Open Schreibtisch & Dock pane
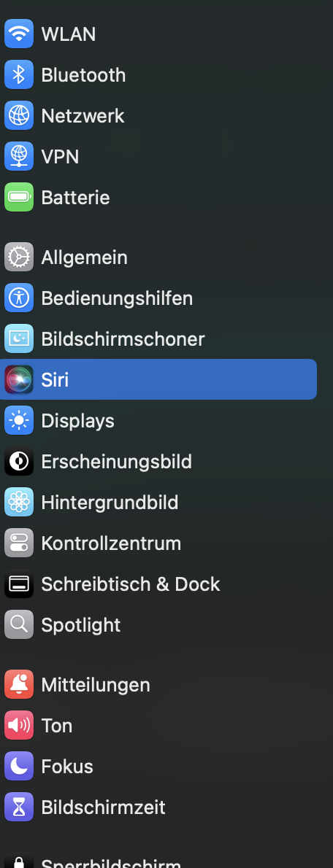 [158, 584]
